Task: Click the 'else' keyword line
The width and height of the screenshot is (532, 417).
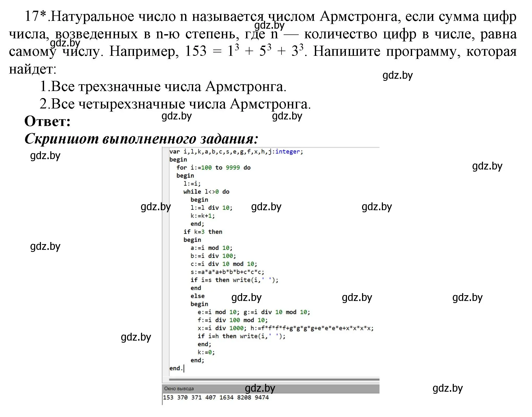Action: (x=198, y=296)
